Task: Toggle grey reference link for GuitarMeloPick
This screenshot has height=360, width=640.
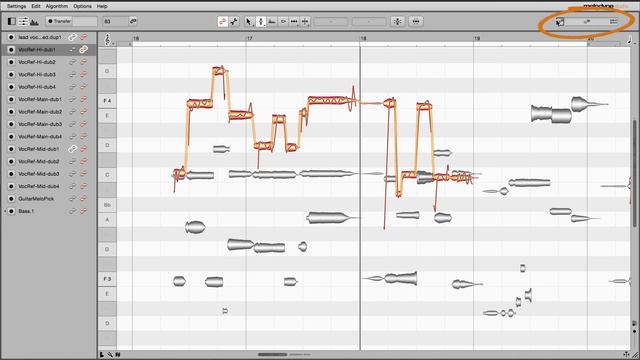Action: pos(72,199)
